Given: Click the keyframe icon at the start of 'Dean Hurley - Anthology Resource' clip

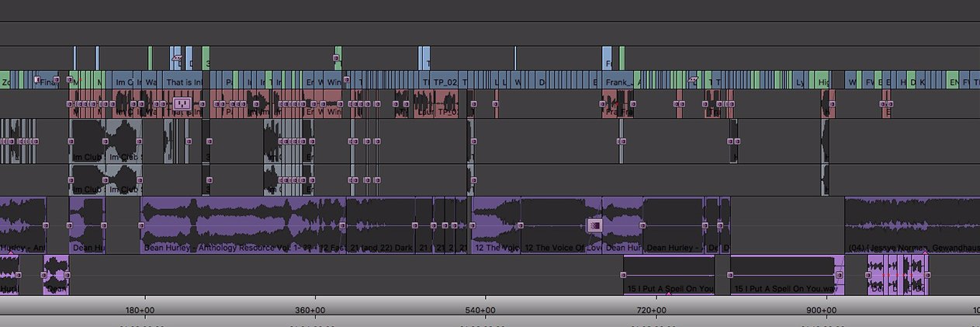Looking at the screenshot, I should 140,225.
